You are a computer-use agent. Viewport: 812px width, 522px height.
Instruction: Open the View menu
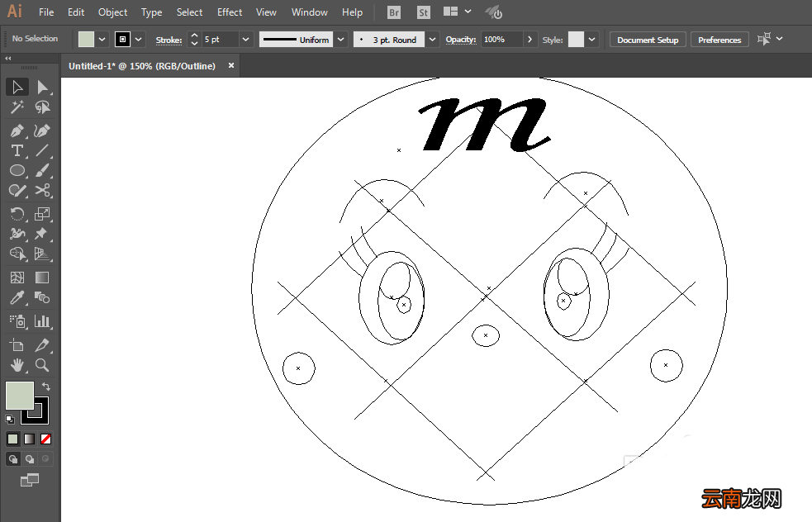pyautogui.click(x=266, y=12)
